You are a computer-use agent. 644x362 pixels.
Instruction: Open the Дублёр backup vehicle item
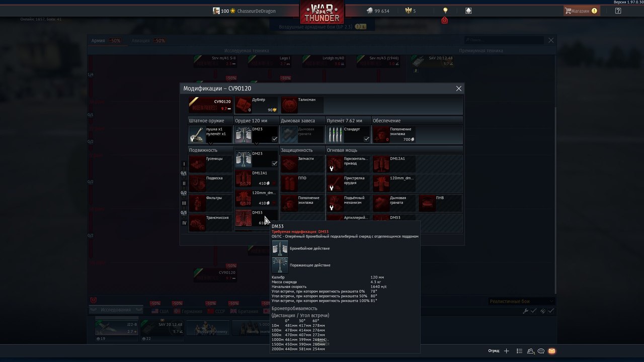click(x=257, y=105)
